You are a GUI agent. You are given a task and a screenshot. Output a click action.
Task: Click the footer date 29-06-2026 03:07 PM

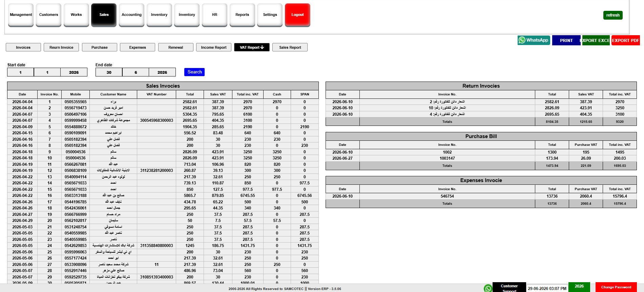pos(547,289)
